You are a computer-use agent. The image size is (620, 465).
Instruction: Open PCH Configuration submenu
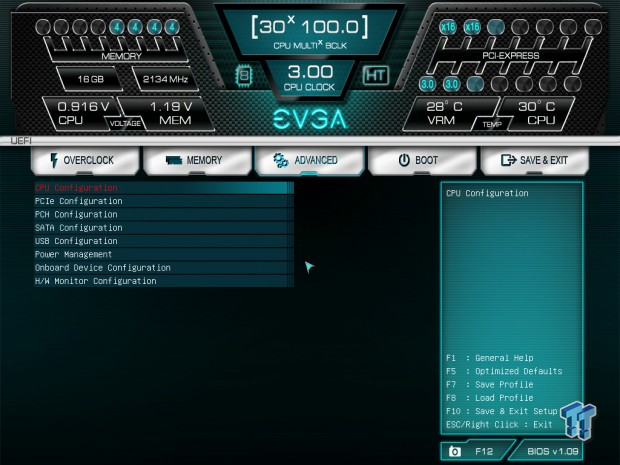tap(164, 214)
